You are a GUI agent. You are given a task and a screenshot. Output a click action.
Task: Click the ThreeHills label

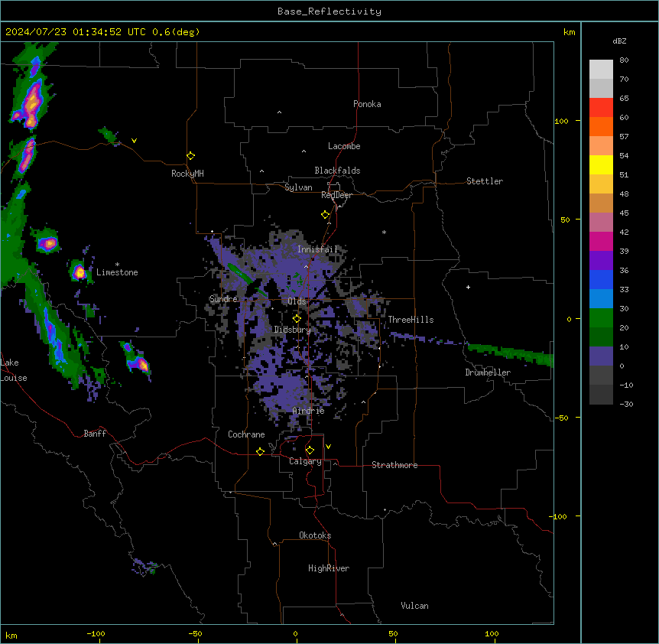pyautogui.click(x=411, y=320)
